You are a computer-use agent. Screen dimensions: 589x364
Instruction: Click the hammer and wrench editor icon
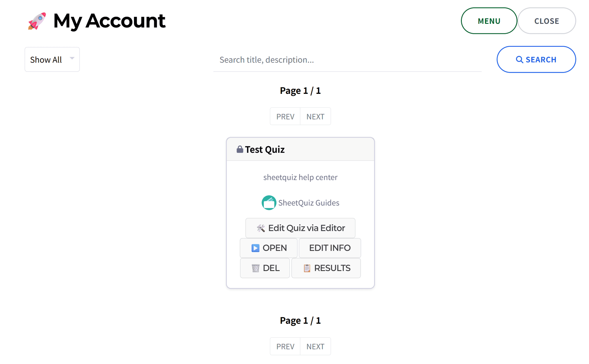pyautogui.click(x=261, y=228)
